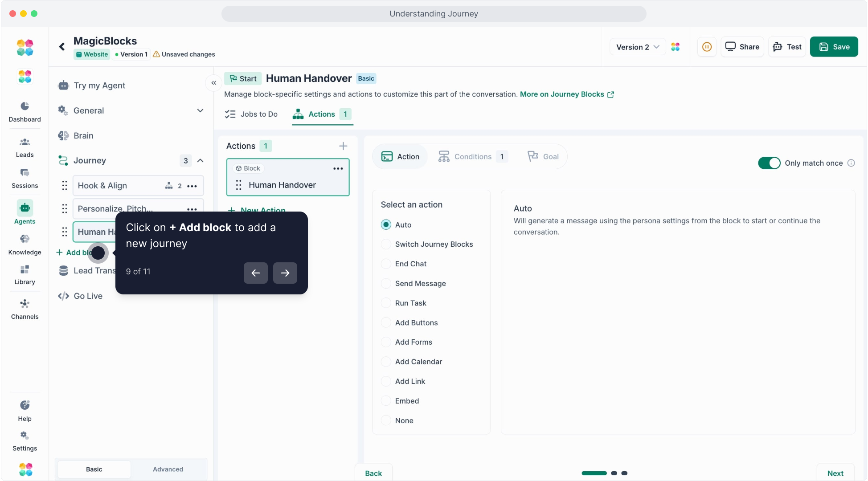Open the Version 2 dropdown

[637, 47]
